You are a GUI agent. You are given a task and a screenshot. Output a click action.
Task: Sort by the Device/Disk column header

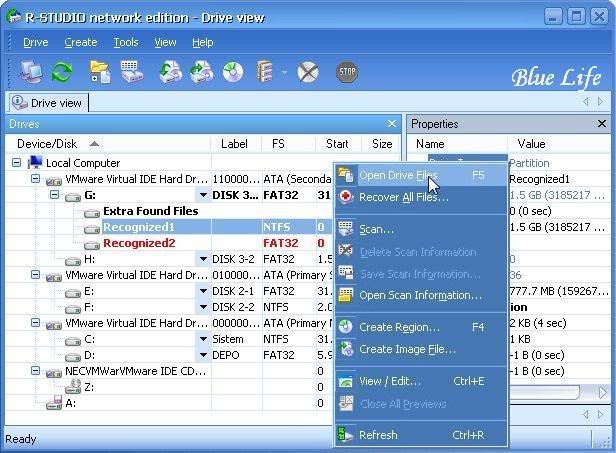108,144
